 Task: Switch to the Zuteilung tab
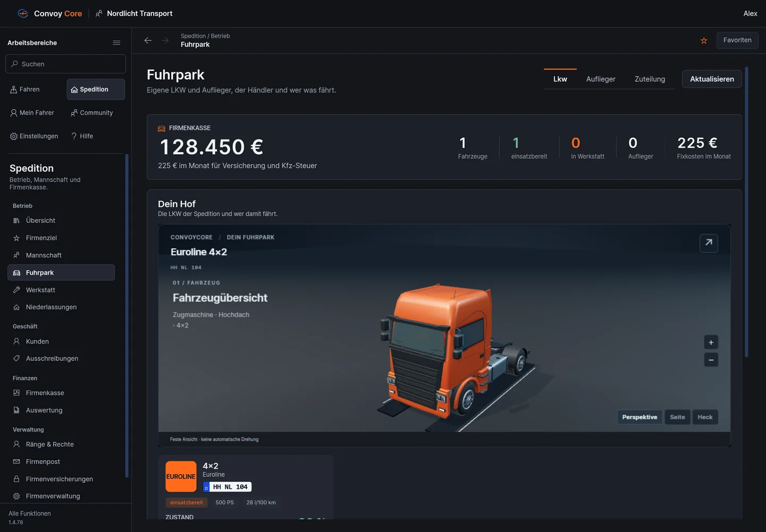[650, 79]
